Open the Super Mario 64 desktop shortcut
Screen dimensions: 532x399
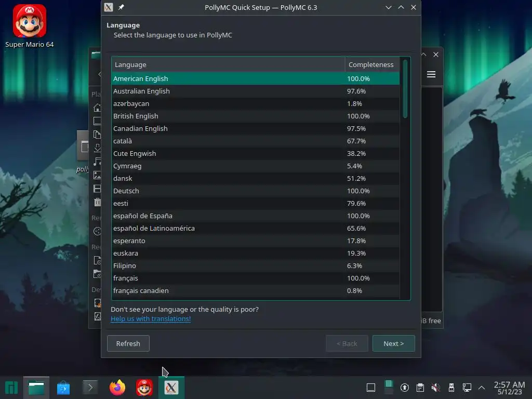tap(30, 26)
